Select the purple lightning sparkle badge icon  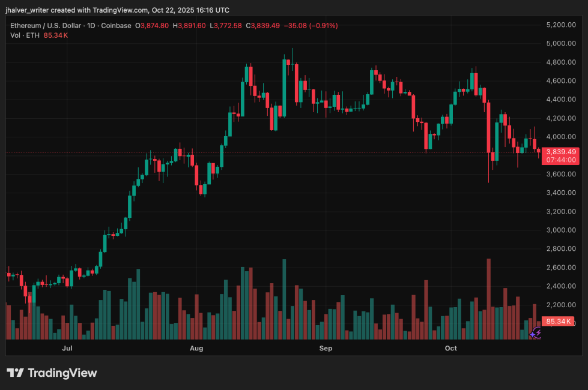pyautogui.click(x=534, y=333)
